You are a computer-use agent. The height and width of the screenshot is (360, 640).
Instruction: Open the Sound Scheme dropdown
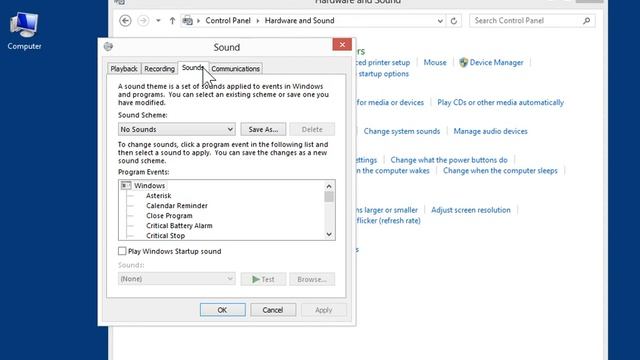(x=176, y=129)
